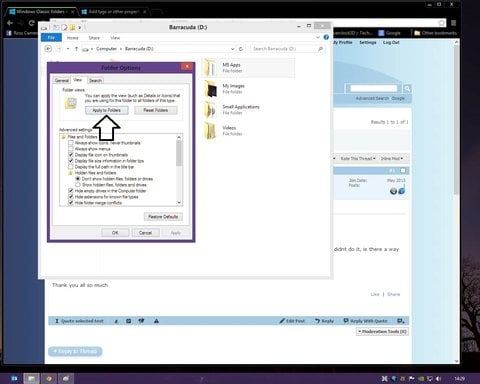Image resolution: width=480 pixels, height=384 pixels.
Task: Click Quote selected text in post toolbar
Action: pos(79,321)
